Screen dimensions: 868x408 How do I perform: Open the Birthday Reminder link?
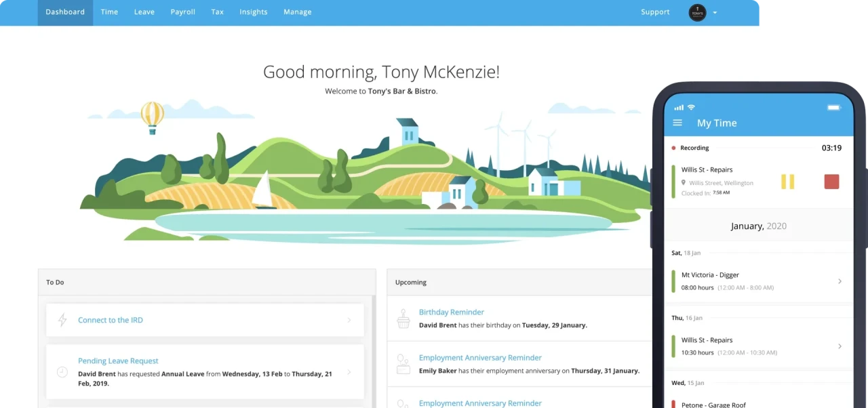click(x=452, y=312)
